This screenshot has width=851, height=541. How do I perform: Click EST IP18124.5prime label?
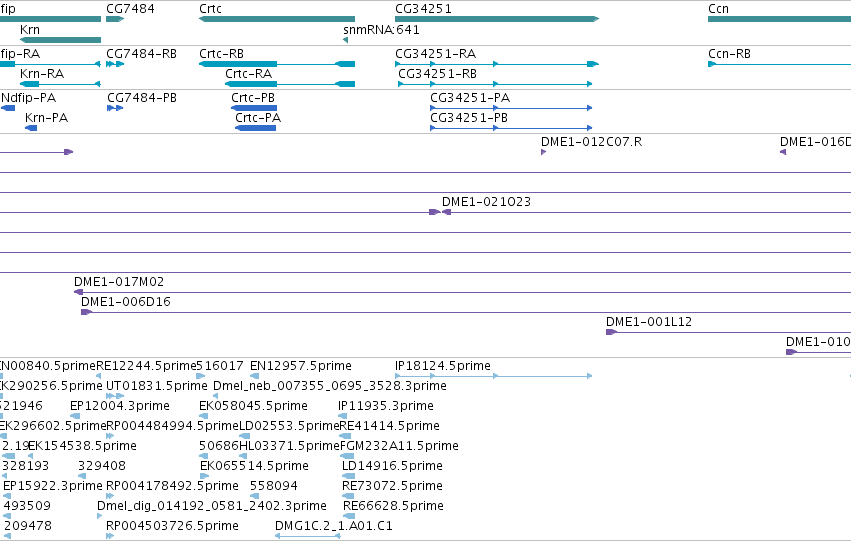click(x=443, y=366)
